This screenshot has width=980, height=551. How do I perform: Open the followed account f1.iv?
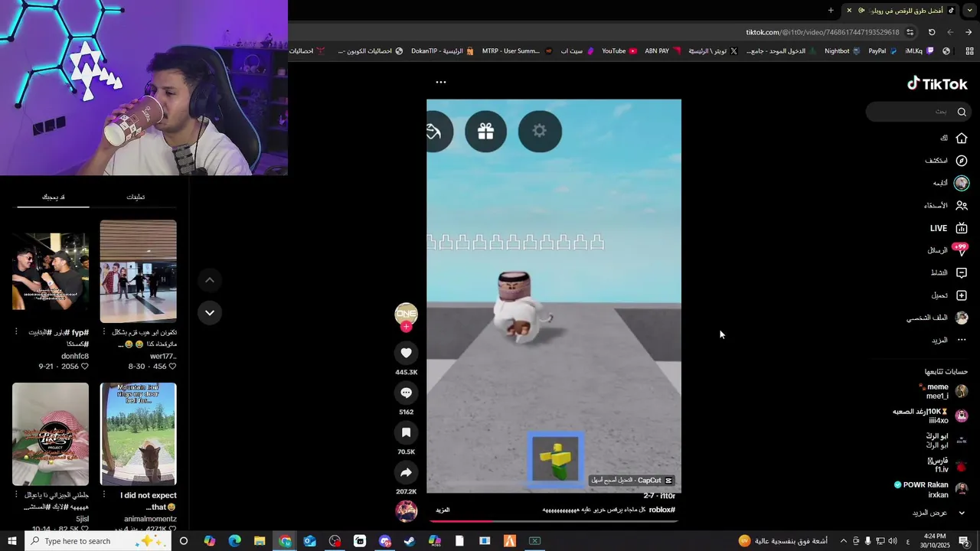click(947, 465)
